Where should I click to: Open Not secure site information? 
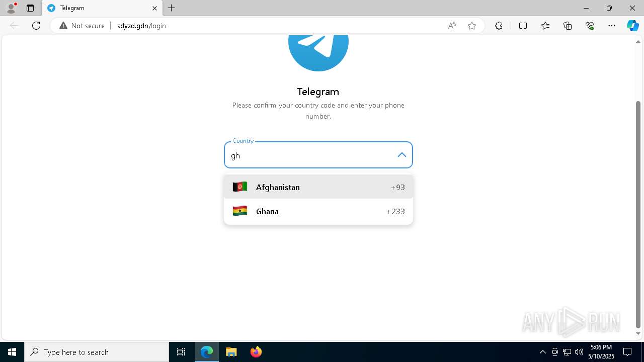click(x=82, y=26)
